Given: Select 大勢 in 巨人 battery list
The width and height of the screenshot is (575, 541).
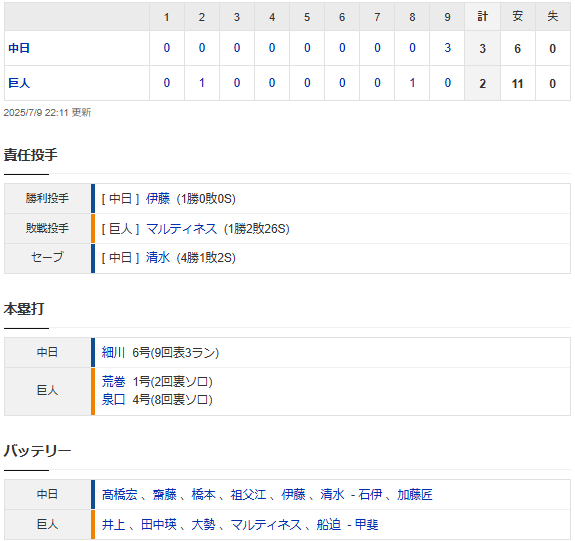Looking at the screenshot, I should [204, 524].
